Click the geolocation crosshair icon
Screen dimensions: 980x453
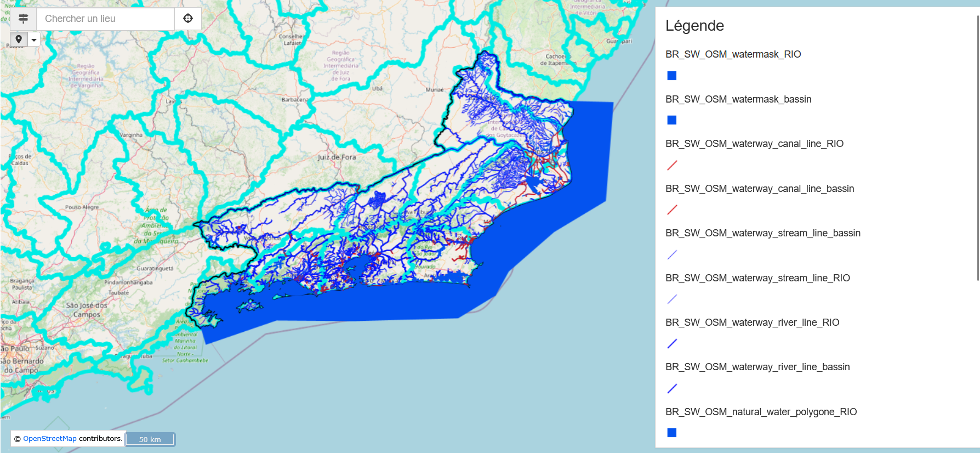(188, 19)
